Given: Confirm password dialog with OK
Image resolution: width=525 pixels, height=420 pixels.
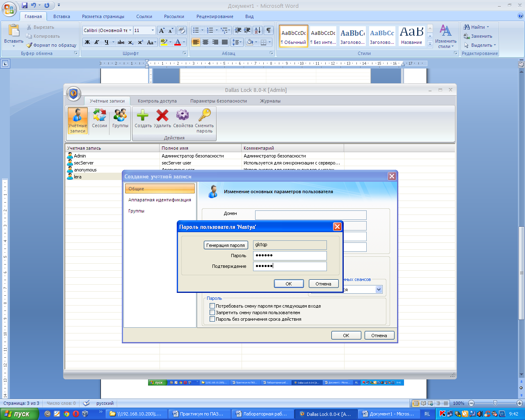Looking at the screenshot, I should click(289, 284).
